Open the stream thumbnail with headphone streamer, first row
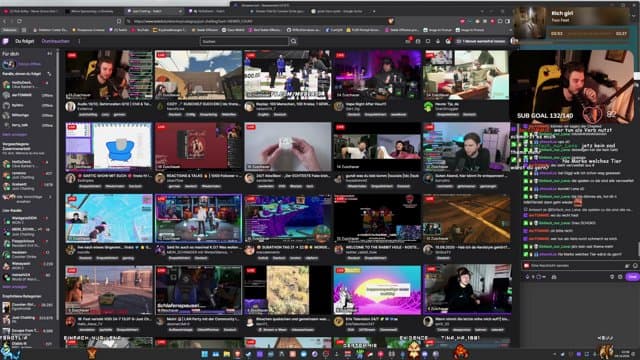The image size is (640, 360). click(x=109, y=75)
